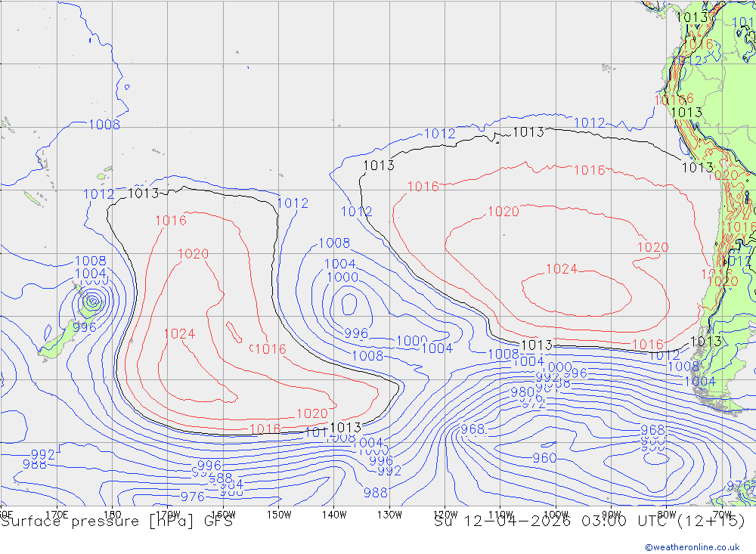Click the 140W longitude label

334,515
